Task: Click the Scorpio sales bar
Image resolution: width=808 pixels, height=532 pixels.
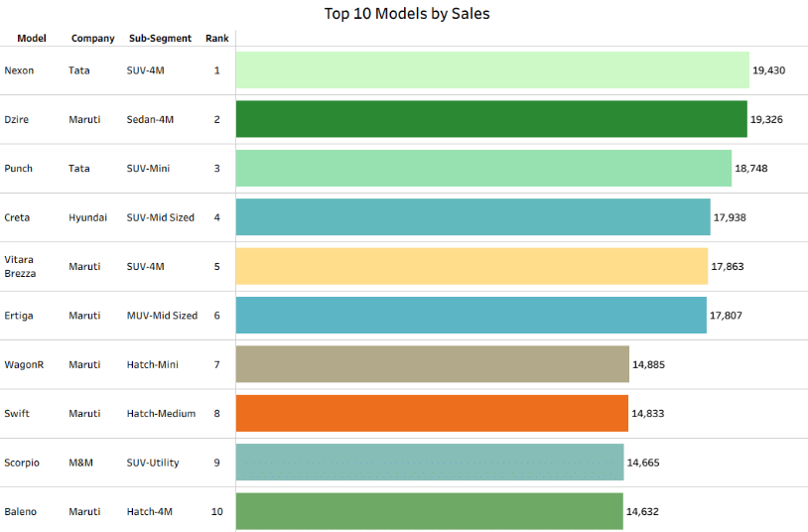Action: pos(430,463)
